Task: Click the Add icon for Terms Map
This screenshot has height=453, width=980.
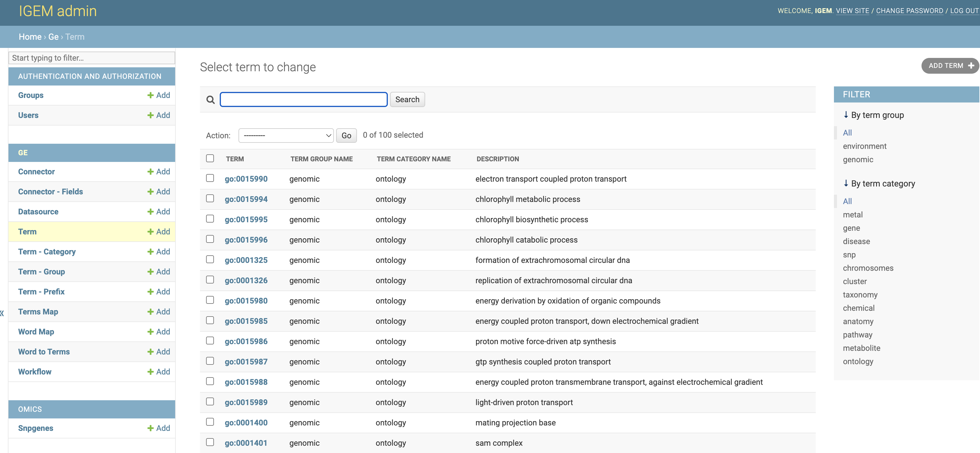Action: pos(151,312)
